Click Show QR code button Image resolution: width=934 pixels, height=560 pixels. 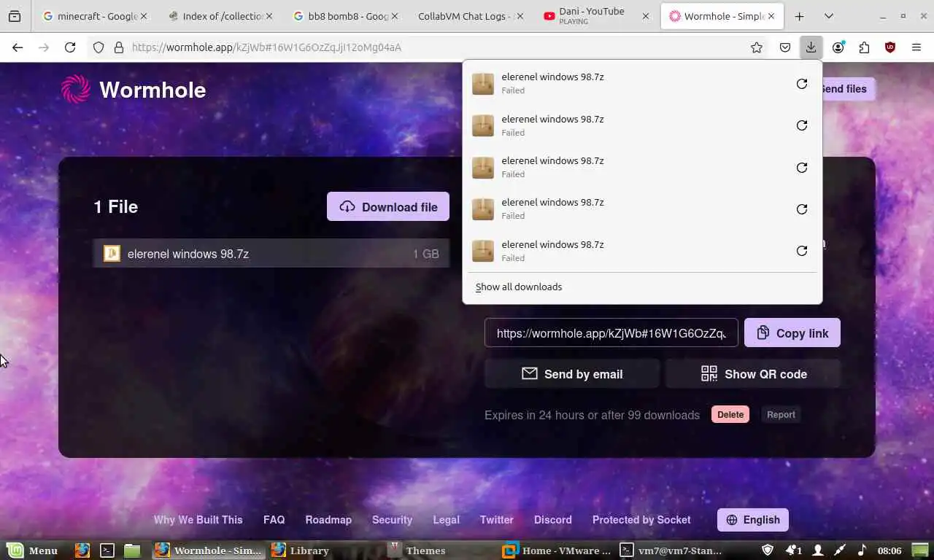[753, 373]
